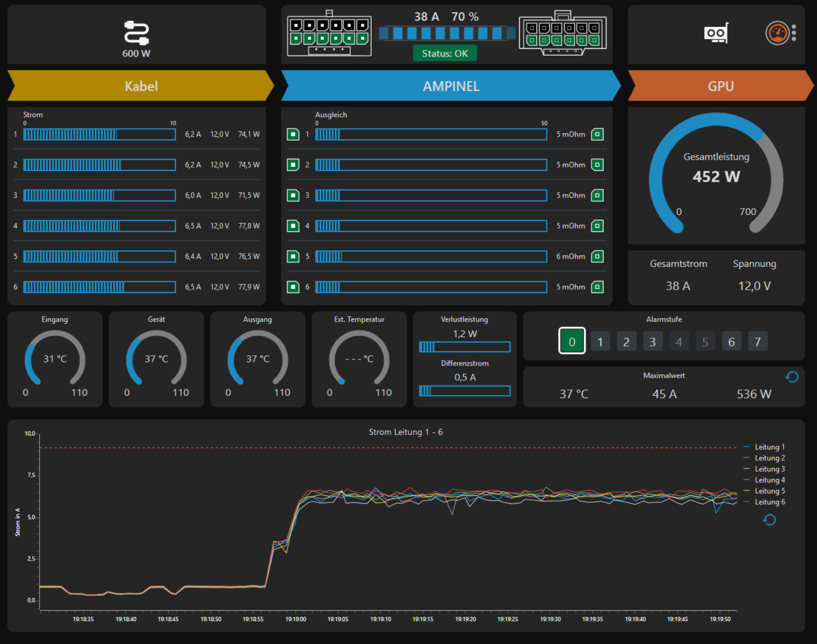The image size is (817, 644).
Task: Click the Verlustleistung bar
Action: pyautogui.click(x=465, y=347)
